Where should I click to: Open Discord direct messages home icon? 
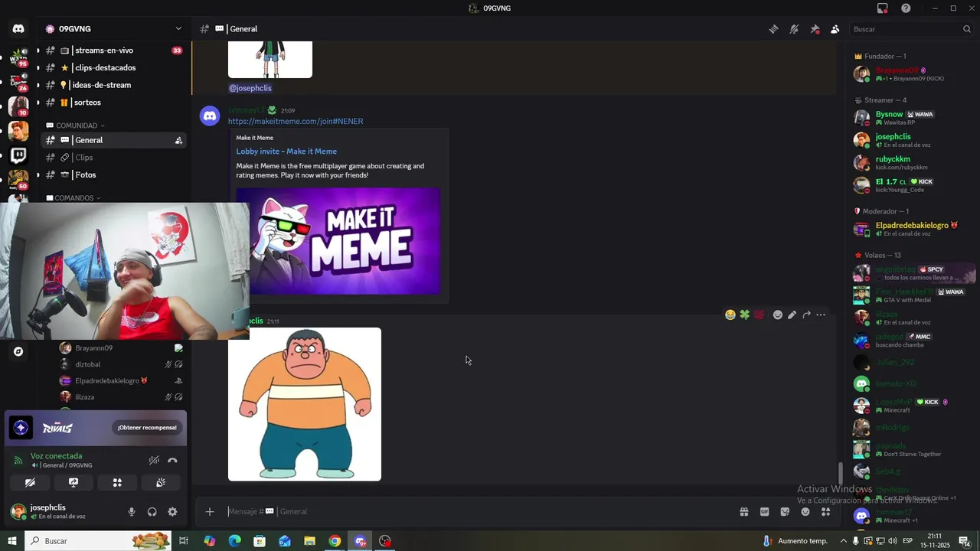(x=18, y=29)
